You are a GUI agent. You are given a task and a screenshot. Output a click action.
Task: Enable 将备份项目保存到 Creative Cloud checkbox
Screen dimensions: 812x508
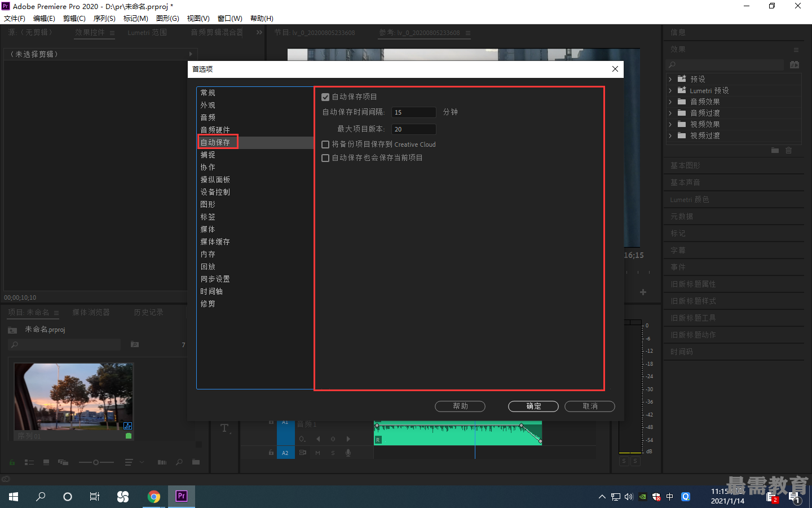tap(325, 144)
